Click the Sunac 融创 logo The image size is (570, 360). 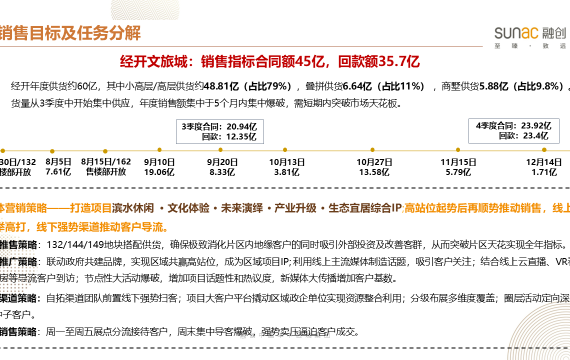[531, 37]
